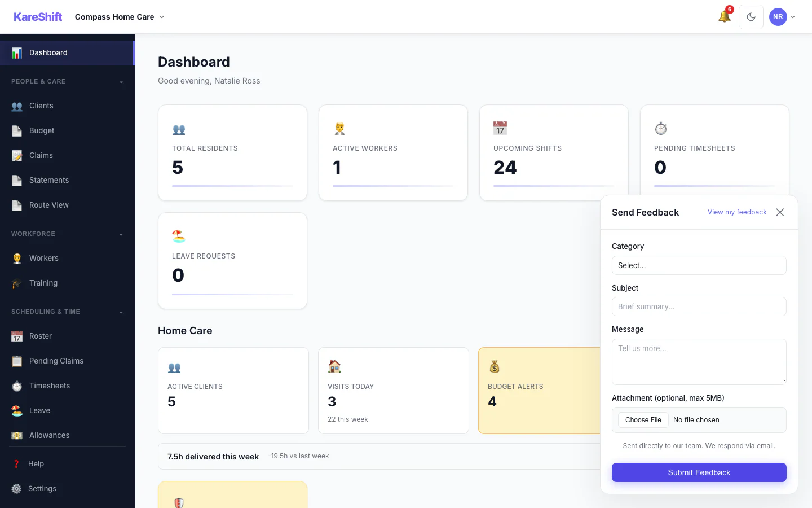Toggle dark mode with the moon icon

coord(751,17)
